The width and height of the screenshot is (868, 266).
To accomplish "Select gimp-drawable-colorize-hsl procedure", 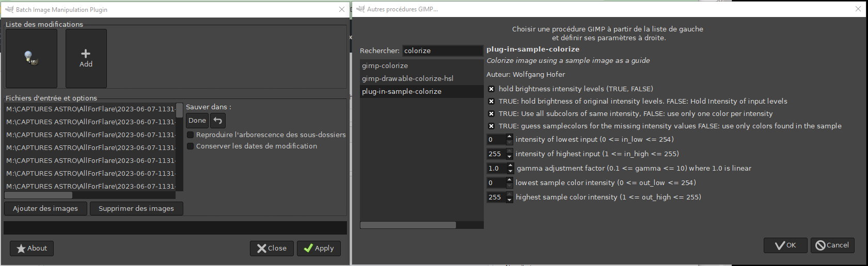I will pos(422,78).
